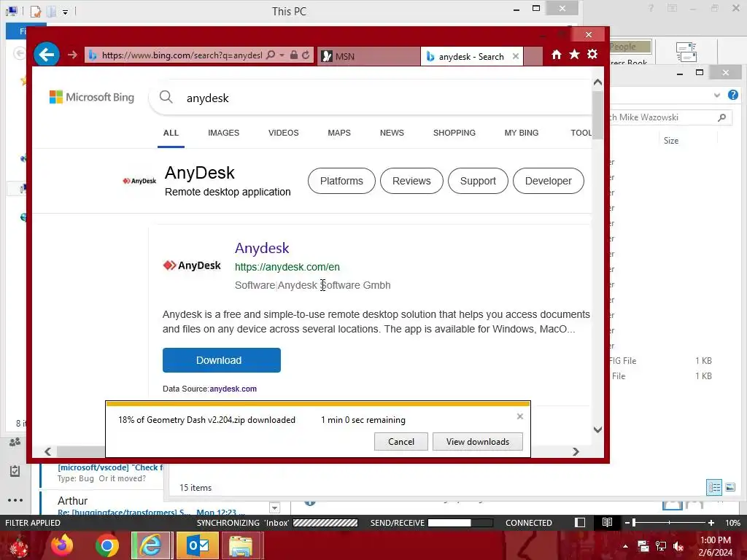
Task: Close the anydesk - Search tab
Action: point(516,56)
